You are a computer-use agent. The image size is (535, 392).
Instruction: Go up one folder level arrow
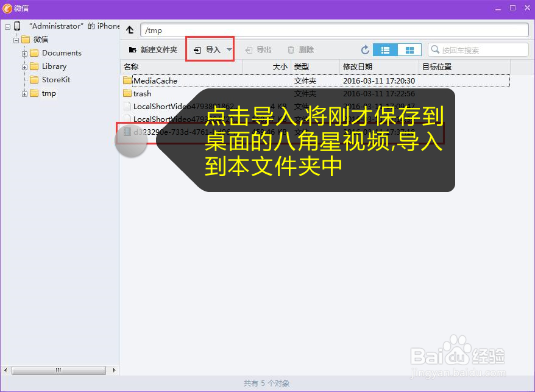[x=130, y=30]
